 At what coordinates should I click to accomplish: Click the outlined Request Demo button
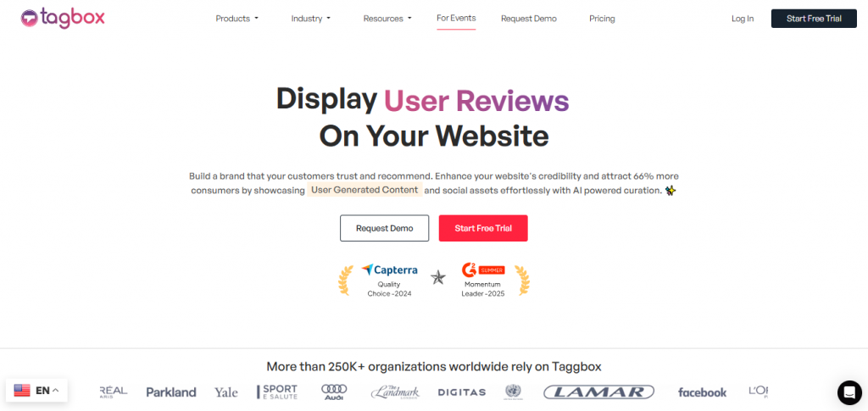(x=384, y=228)
